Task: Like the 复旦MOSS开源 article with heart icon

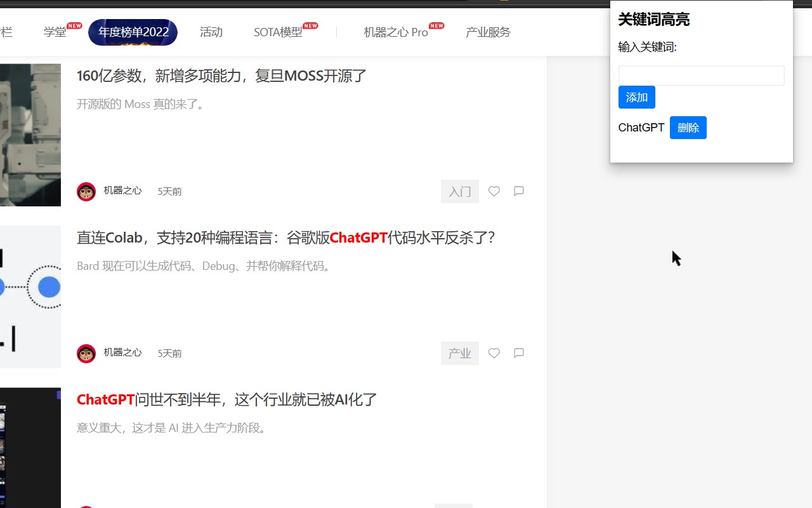Action: tap(494, 191)
